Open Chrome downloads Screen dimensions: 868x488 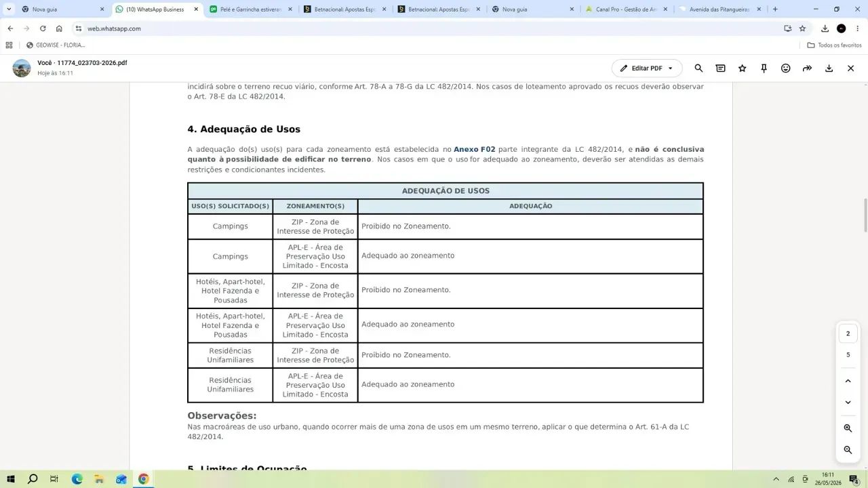click(825, 28)
